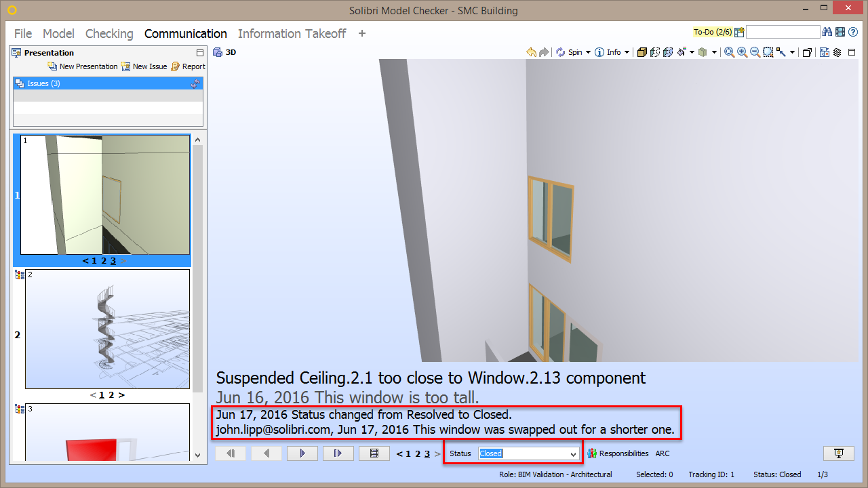Click the Find binoculars icon near To-Do field
This screenshot has height=488, width=868.
(827, 31)
